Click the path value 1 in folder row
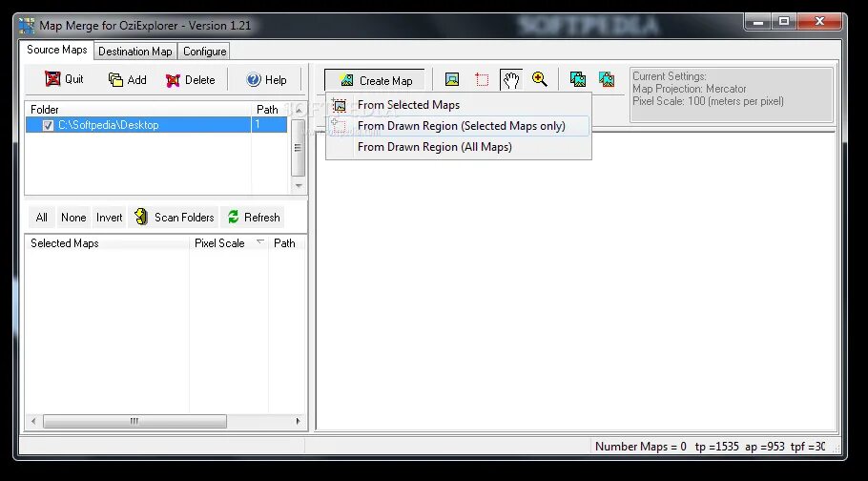Screen dimensions: 868x481 [x=258, y=125]
